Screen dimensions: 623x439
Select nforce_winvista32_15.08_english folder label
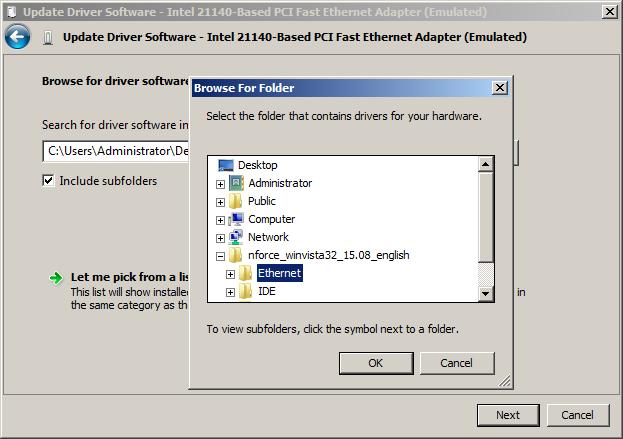tap(329, 255)
